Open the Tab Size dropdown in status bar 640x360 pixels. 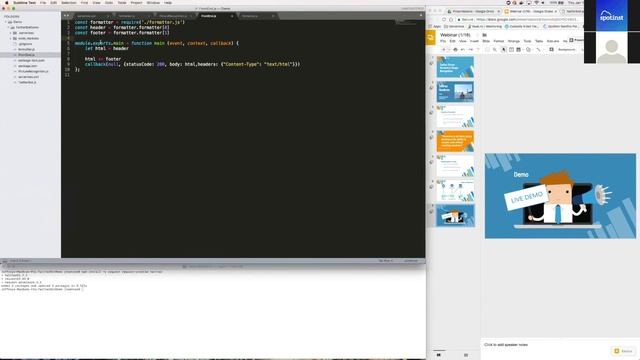(386, 261)
